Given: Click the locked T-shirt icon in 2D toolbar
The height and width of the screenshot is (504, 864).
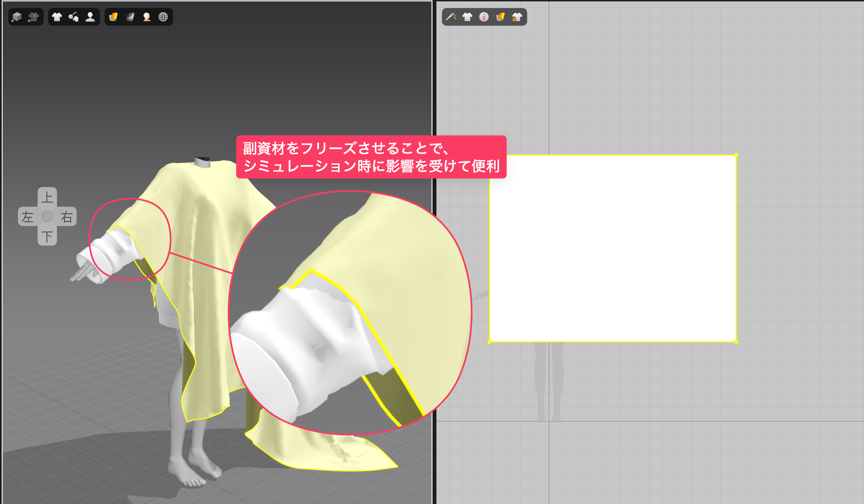Looking at the screenshot, I should [517, 17].
